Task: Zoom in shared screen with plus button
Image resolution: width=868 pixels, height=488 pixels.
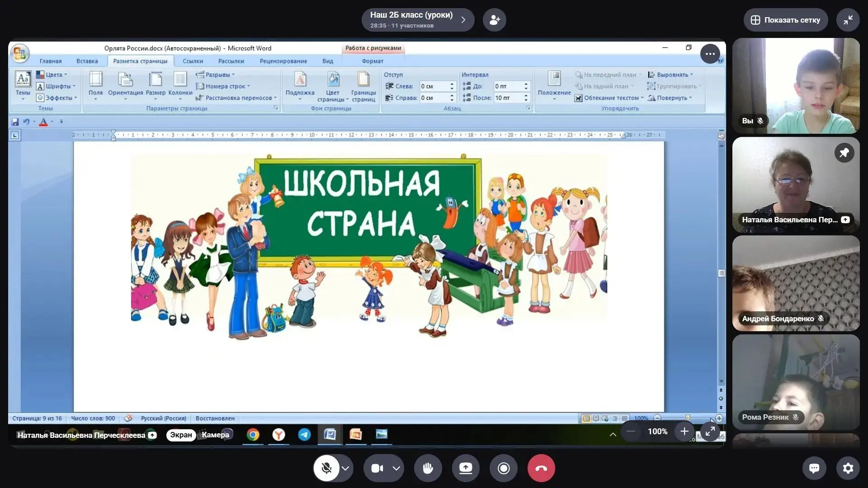Action: click(684, 432)
